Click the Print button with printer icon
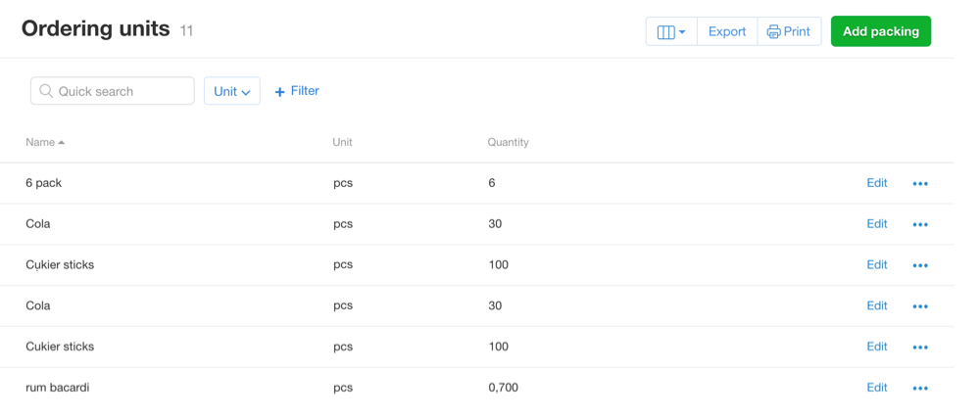The image size is (980, 419). tap(789, 31)
